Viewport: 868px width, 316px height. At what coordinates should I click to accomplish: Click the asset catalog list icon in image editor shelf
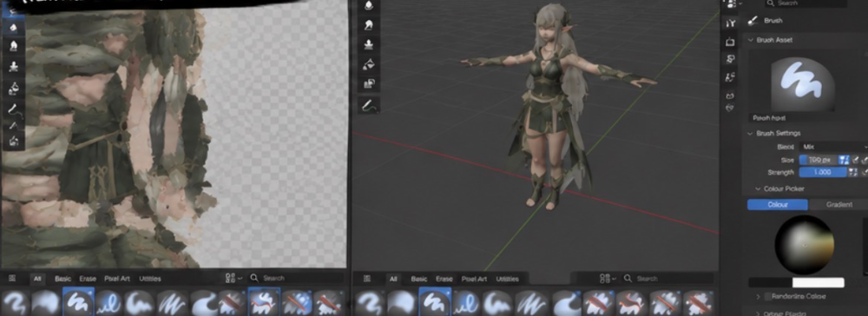12,279
